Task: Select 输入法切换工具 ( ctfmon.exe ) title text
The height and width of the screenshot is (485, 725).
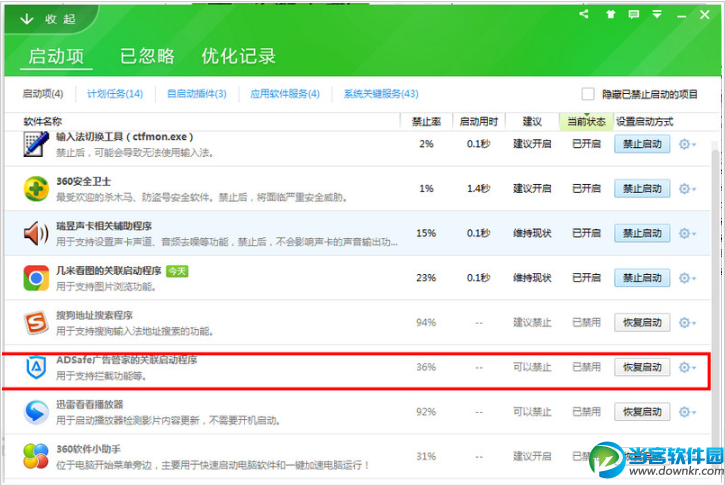Action: click(124, 137)
